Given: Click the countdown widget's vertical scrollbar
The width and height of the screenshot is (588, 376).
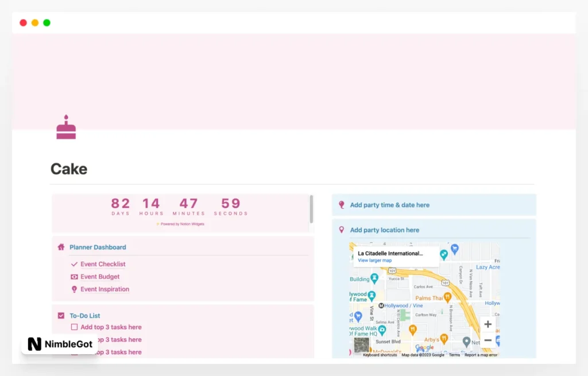Looking at the screenshot, I should (x=311, y=209).
